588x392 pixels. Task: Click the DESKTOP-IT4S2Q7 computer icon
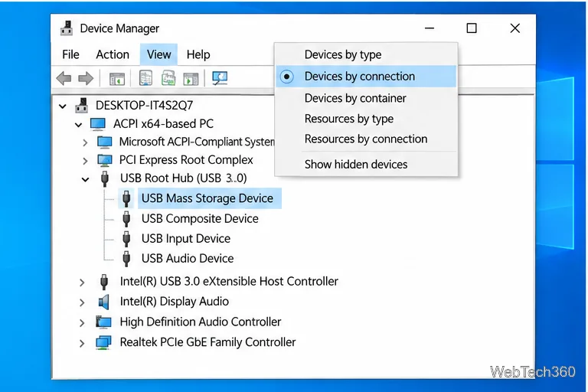[81, 106]
